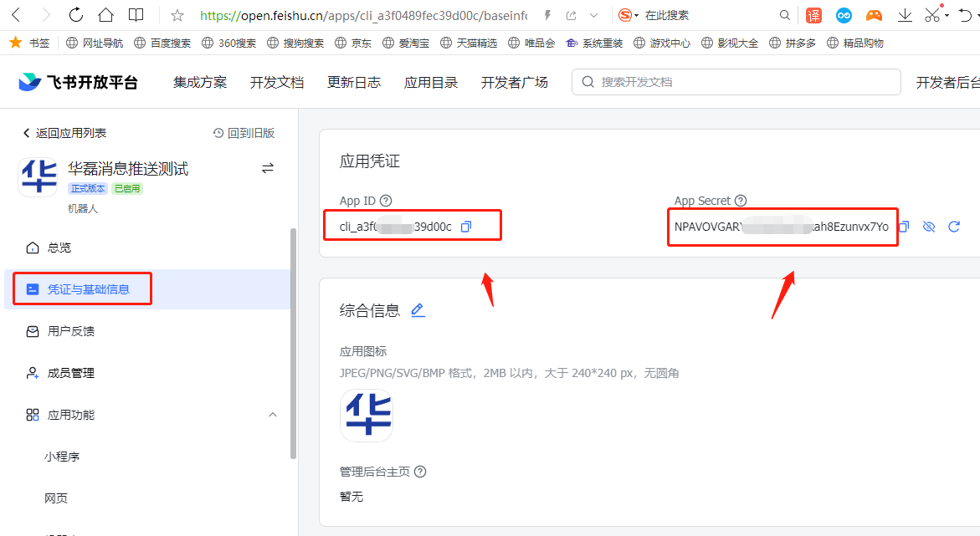Go back using the browser back arrow
Image resolution: width=980 pixels, height=536 pixels.
[x=16, y=15]
